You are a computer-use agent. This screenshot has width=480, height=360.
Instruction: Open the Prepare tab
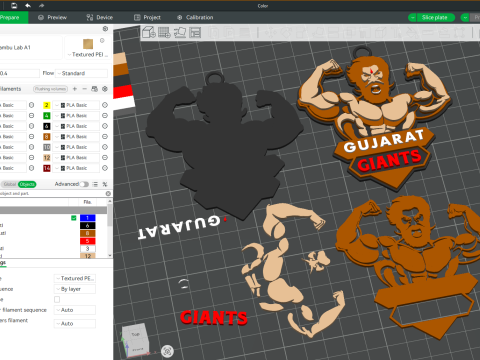tap(13, 17)
